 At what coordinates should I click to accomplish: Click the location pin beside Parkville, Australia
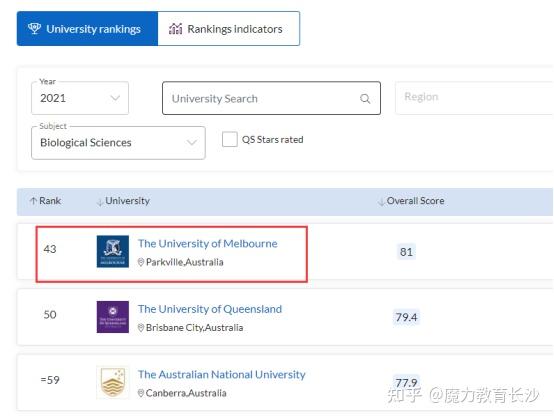pyautogui.click(x=141, y=262)
